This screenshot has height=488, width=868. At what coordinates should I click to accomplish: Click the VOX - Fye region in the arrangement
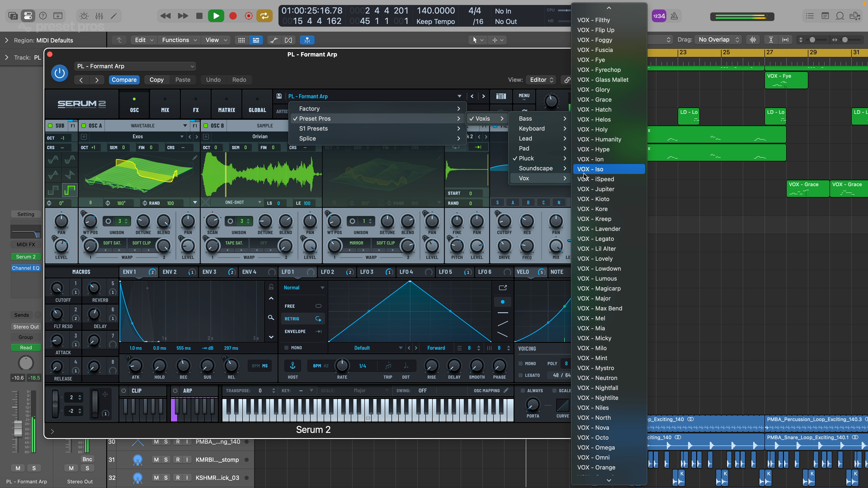coord(786,80)
